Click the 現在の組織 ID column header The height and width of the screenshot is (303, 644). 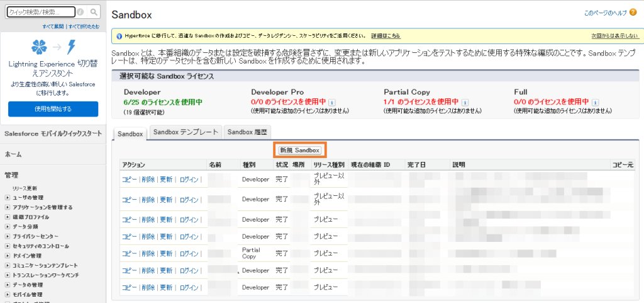point(370,165)
